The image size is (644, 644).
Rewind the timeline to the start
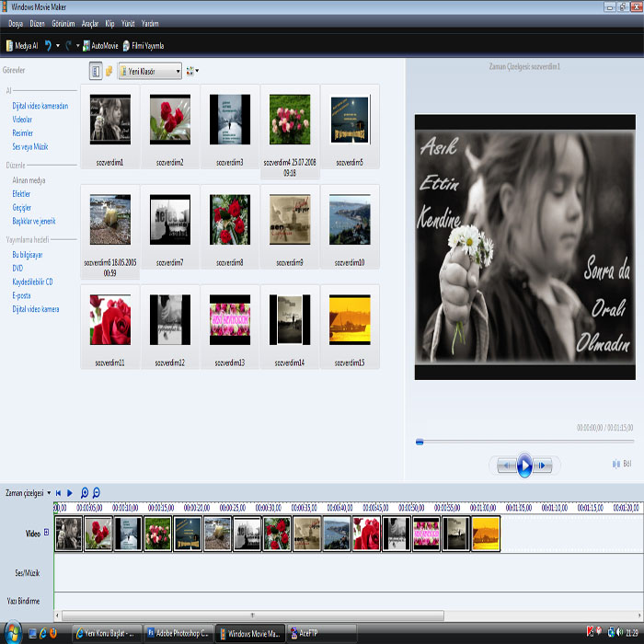coord(58,493)
